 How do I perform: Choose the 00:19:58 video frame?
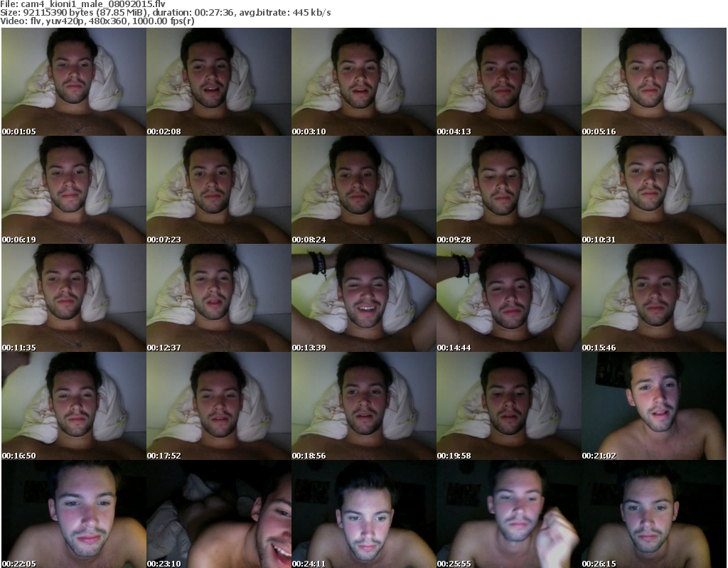tap(509, 406)
